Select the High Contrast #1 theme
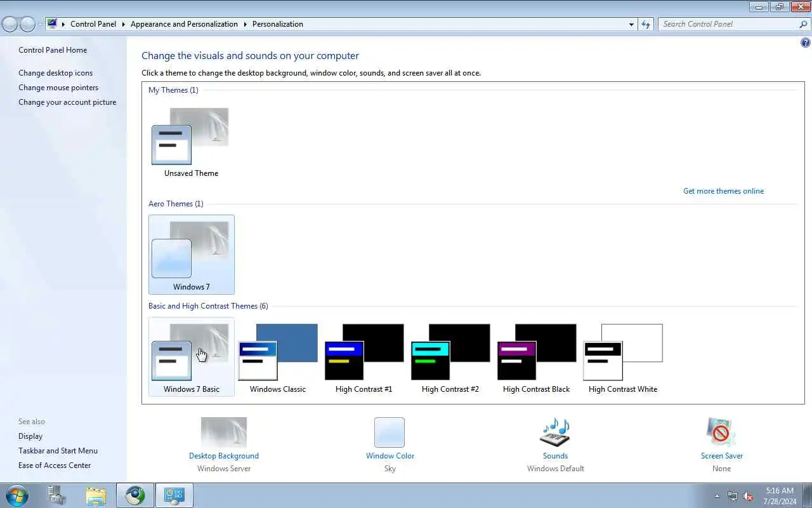The height and width of the screenshot is (508, 812). coord(363,357)
